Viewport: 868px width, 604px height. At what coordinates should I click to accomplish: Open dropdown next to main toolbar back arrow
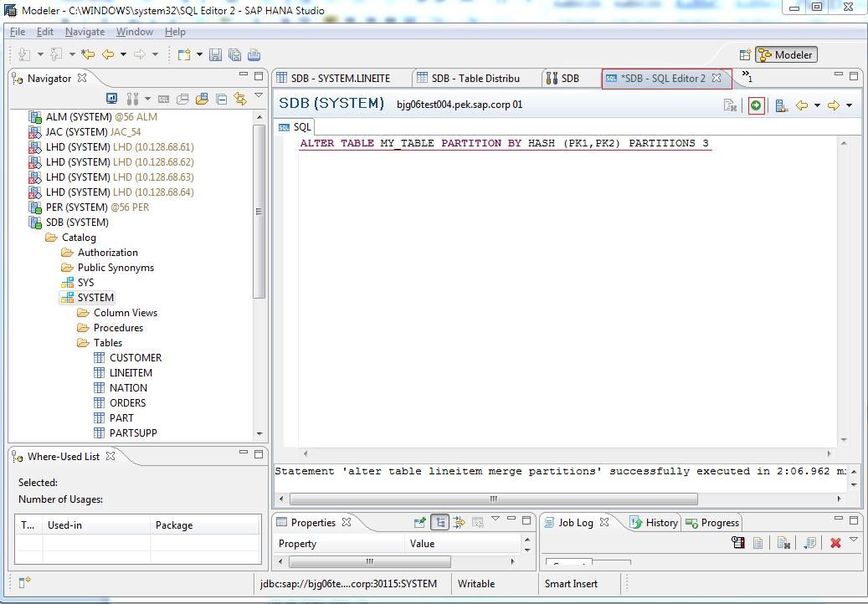tap(123, 54)
